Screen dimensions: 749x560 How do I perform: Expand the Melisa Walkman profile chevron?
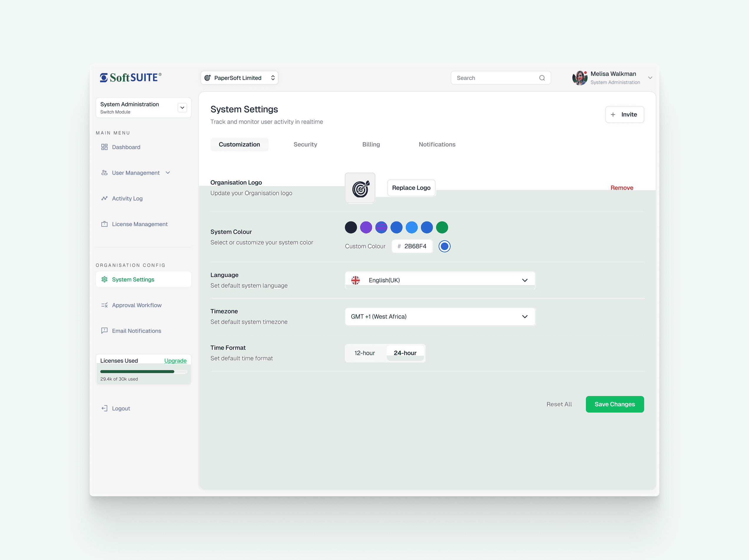click(x=650, y=78)
